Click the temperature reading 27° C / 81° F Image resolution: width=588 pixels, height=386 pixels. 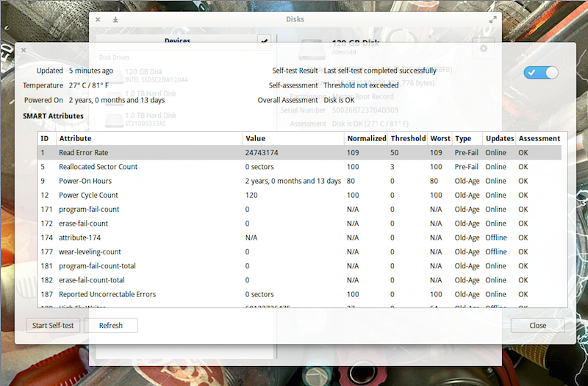pyautogui.click(x=89, y=85)
